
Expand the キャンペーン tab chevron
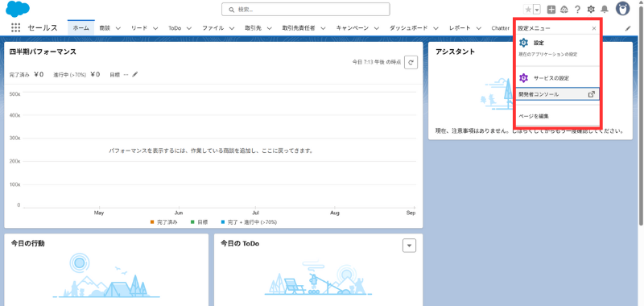click(x=377, y=28)
